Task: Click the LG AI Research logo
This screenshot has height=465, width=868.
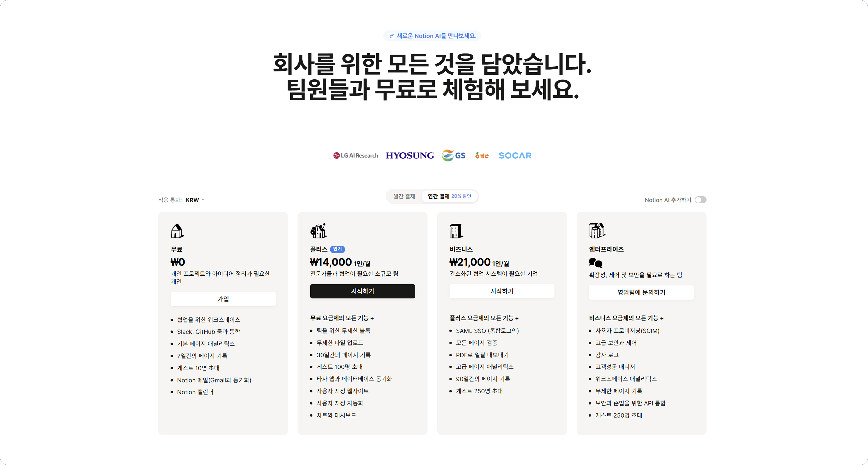Action: coord(355,155)
